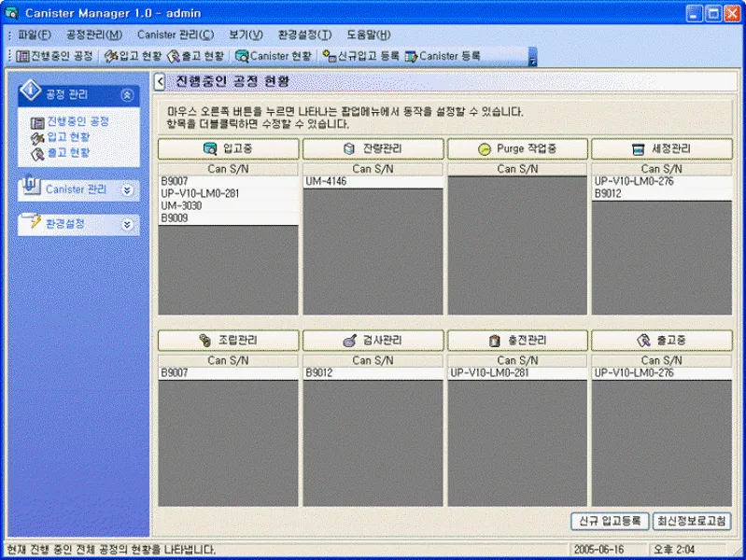Open the 출고 현황 sidebar link
Image resolution: width=746 pixels, height=560 pixels.
(68, 153)
